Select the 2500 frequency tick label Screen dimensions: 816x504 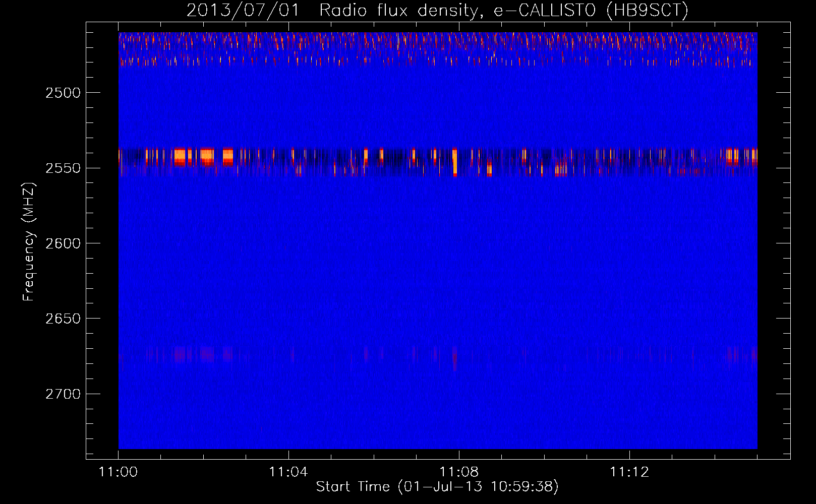[x=63, y=93]
